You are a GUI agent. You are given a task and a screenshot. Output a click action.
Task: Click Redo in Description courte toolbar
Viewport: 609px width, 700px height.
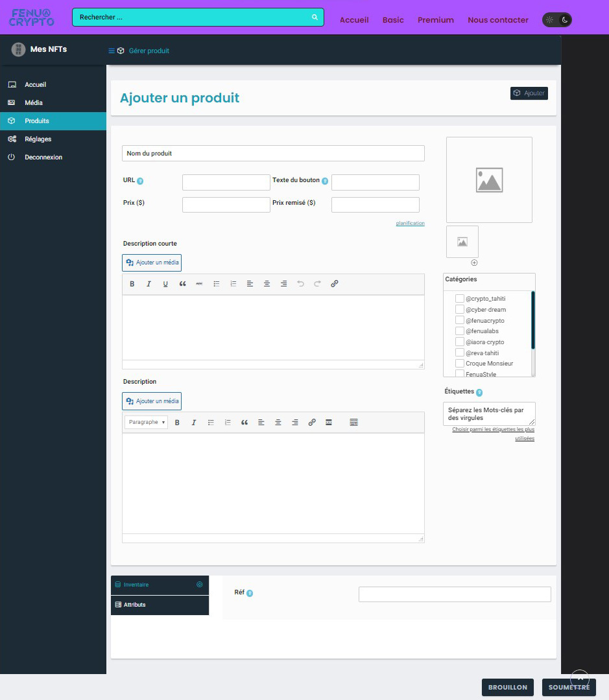tap(317, 284)
